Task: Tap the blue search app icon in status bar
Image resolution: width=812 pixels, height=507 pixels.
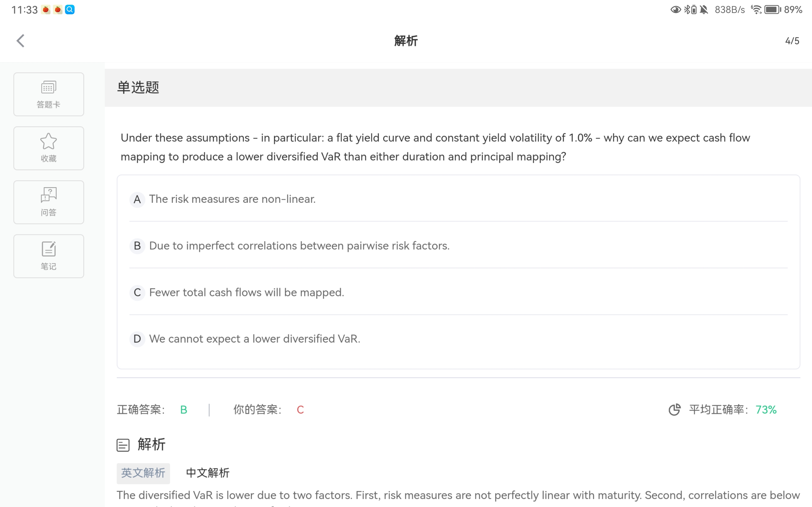Action: point(70,10)
